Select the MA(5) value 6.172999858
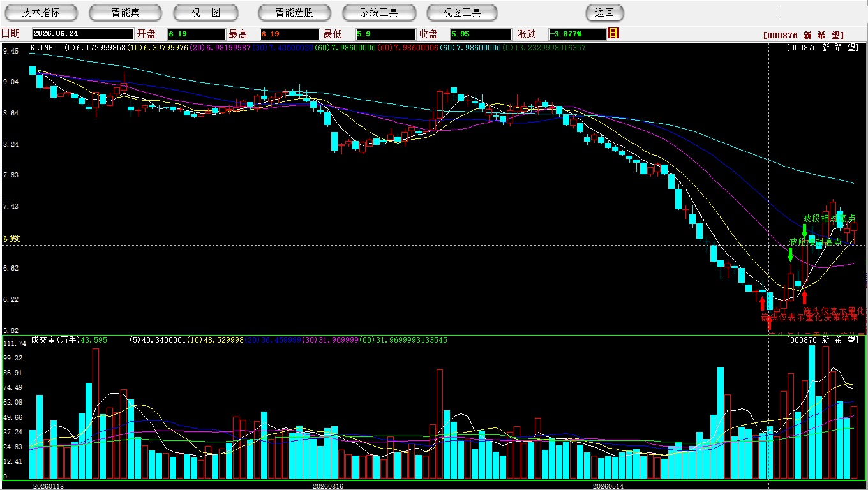This screenshot has width=868, height=490. tap(101, 48)
